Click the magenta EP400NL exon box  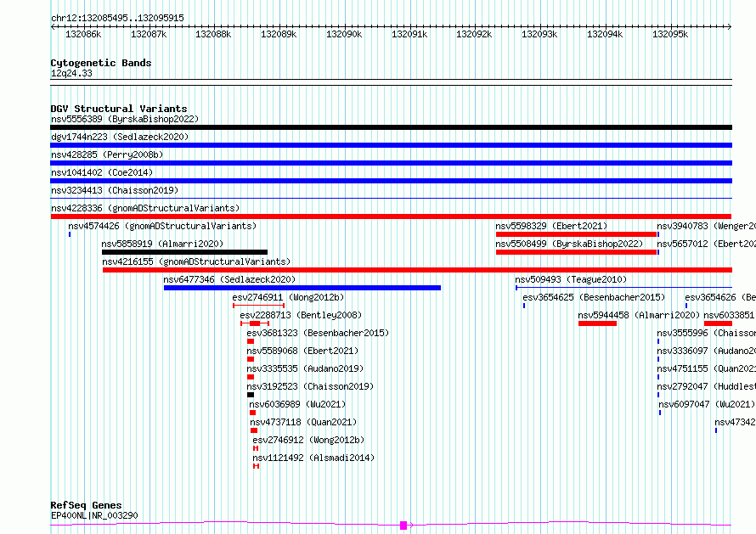pos(403,526)
